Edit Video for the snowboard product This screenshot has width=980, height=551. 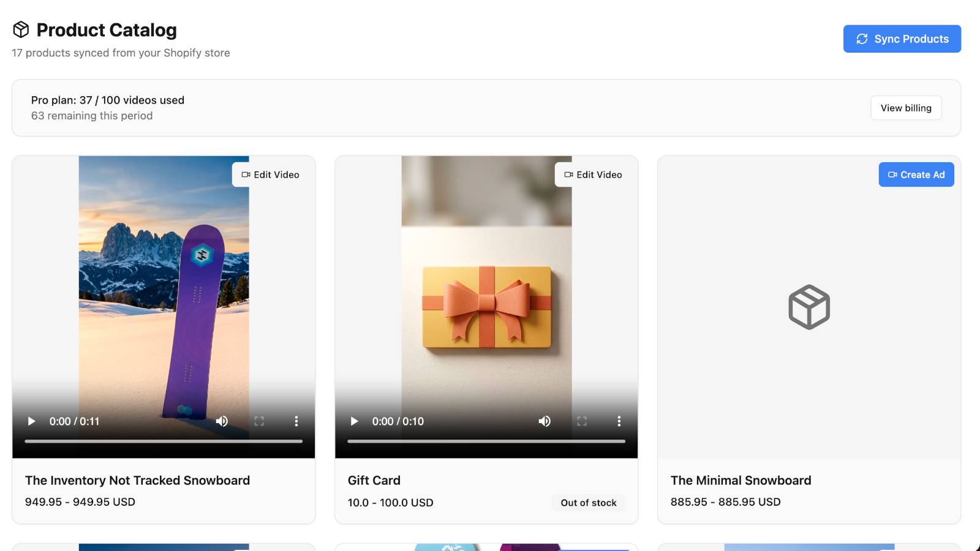(x=270, y=175)
